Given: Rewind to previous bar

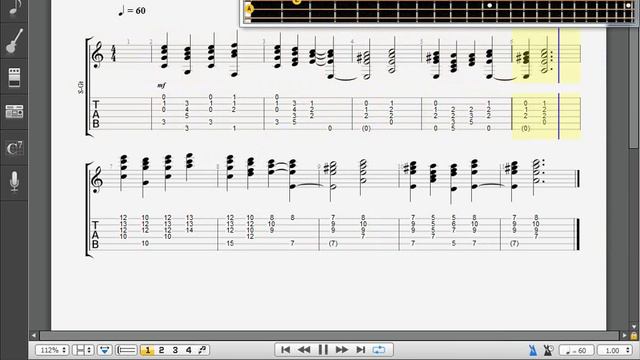Looking at the screenshot, I should [304, 350].
